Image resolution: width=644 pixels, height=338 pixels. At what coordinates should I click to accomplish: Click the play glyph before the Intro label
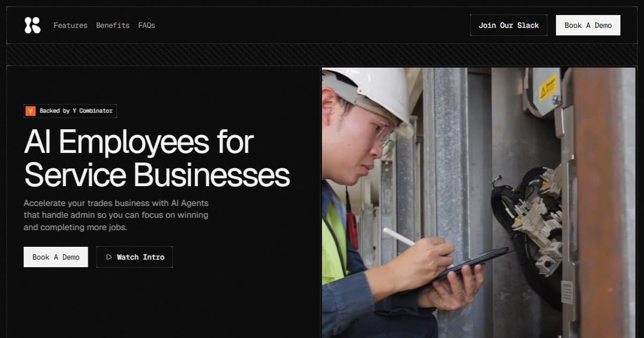[x=109, y=256]
